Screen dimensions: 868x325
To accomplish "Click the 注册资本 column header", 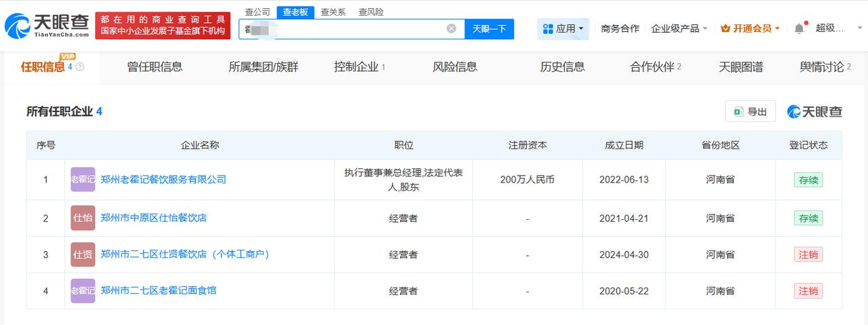I will [528, 145].
